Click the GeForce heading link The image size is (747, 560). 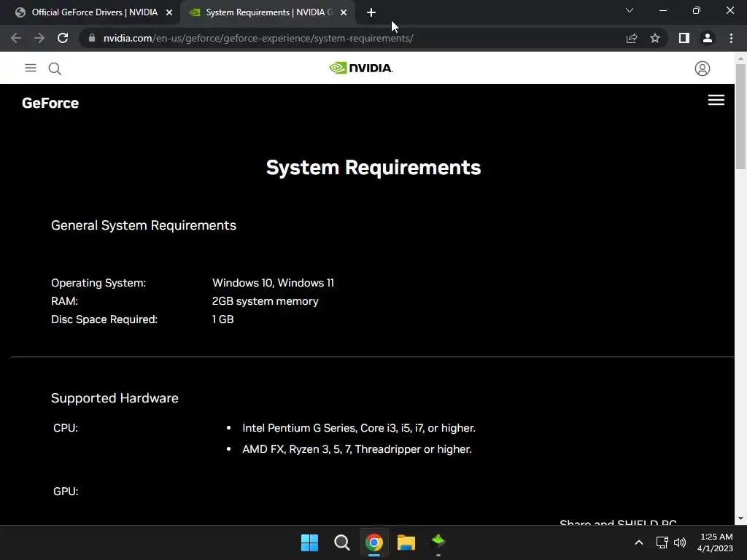coord(50,103)
